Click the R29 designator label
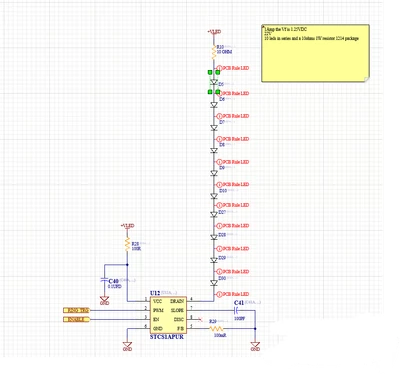 213,321
